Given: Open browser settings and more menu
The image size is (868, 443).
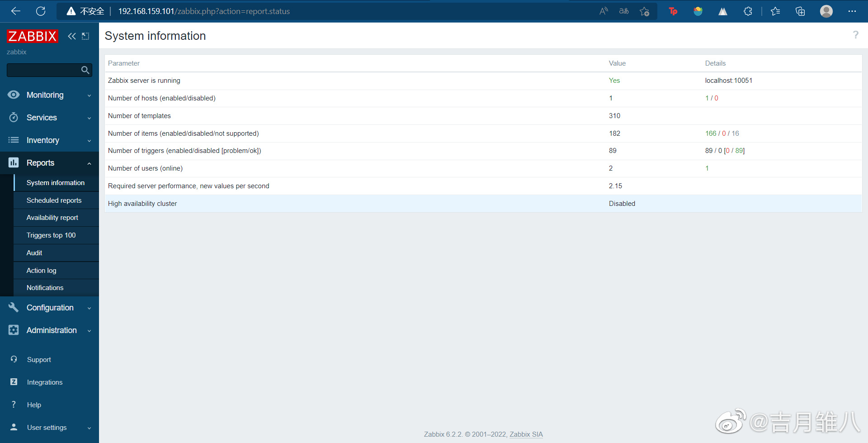Looking at the screenshot, I should [852, 11].
